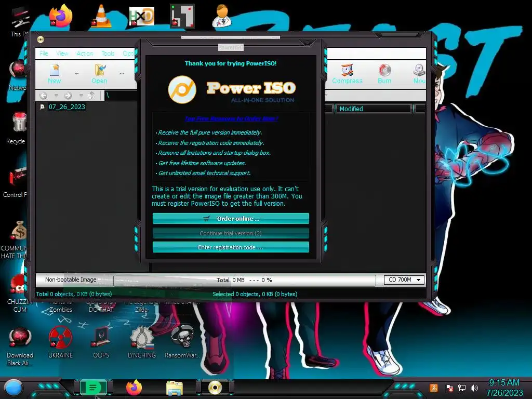This screenshot has height=399, width=532.
Task: Click the Burn disc toolbar icon
Action: [384, 74]
